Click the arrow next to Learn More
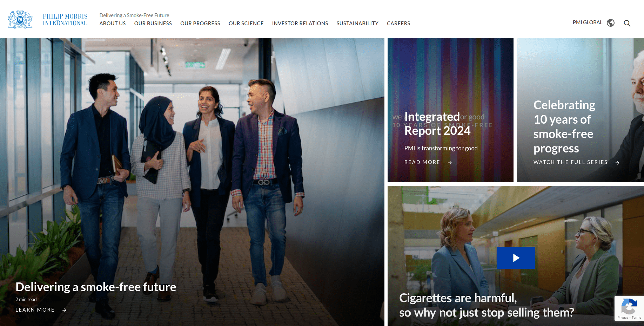This screenshot has width=644, height=326. [x=64, y=310]
